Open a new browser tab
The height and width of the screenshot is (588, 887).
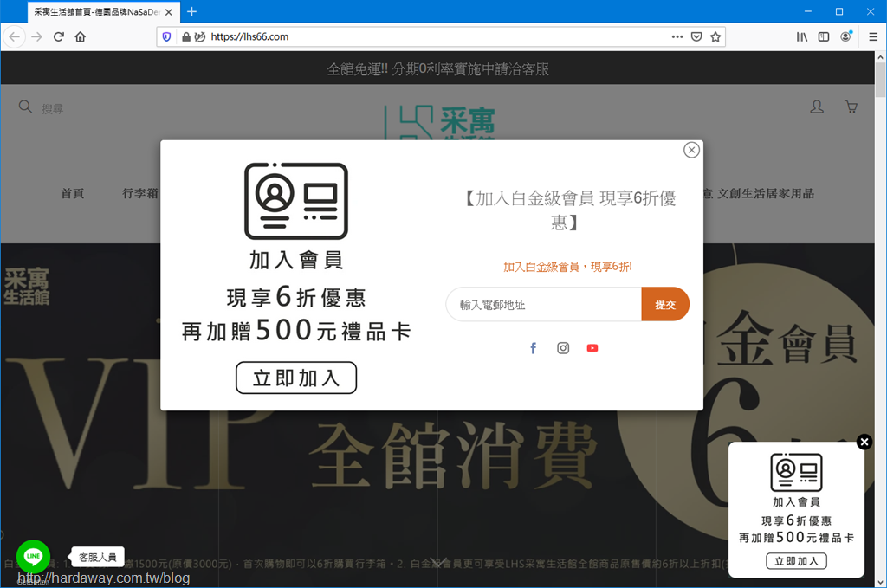tap(191, 11)
